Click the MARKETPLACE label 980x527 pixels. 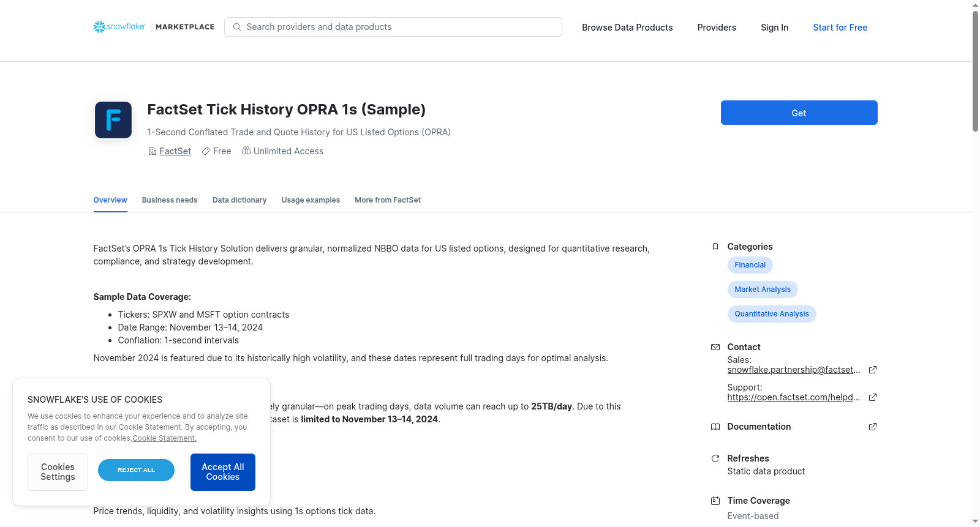click(185, 27)
